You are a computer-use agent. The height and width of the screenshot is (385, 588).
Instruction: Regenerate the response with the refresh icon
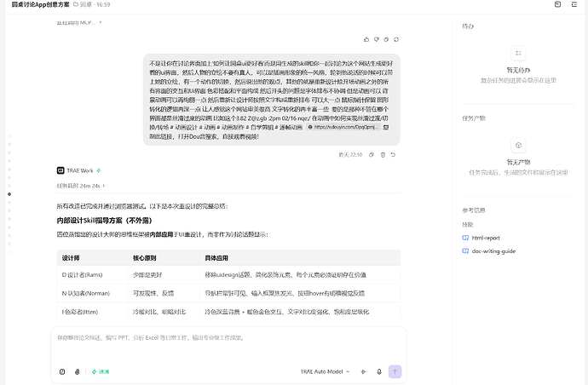point(396,39)
